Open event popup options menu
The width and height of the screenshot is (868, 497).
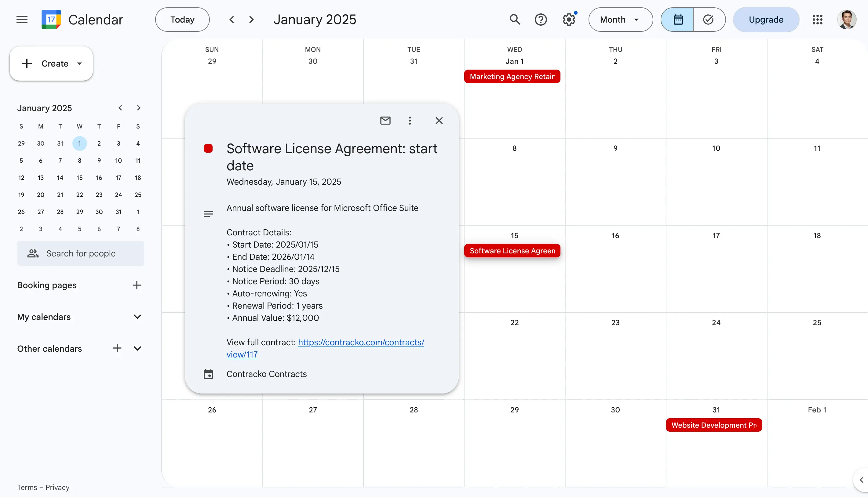click(x=410, y=121)
